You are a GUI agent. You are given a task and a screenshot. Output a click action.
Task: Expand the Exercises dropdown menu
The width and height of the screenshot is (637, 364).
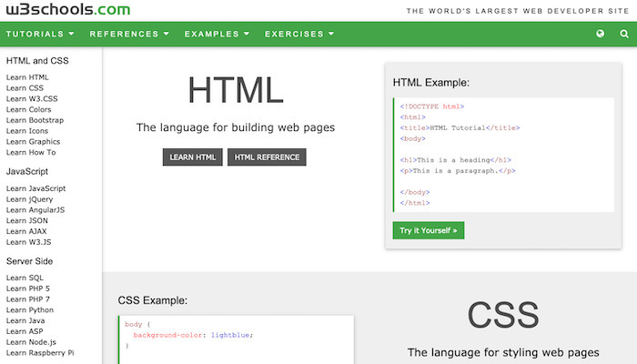point(299,34)
